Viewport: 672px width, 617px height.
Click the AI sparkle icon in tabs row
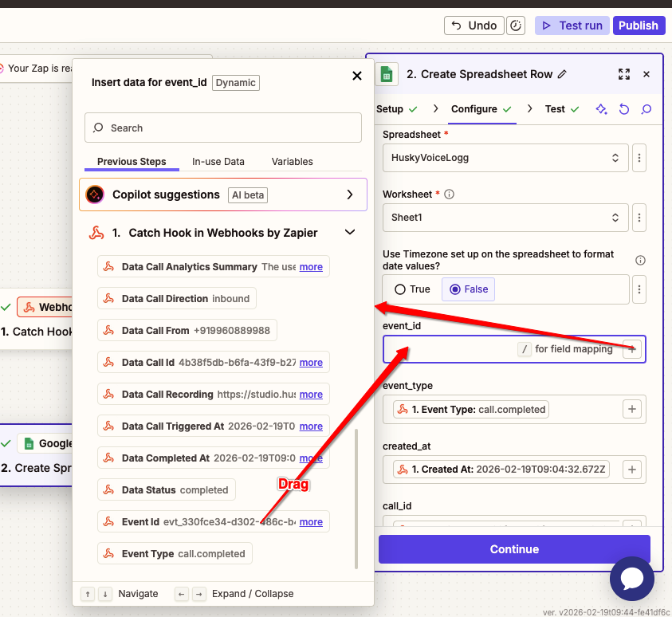click(x=602, y=109)
